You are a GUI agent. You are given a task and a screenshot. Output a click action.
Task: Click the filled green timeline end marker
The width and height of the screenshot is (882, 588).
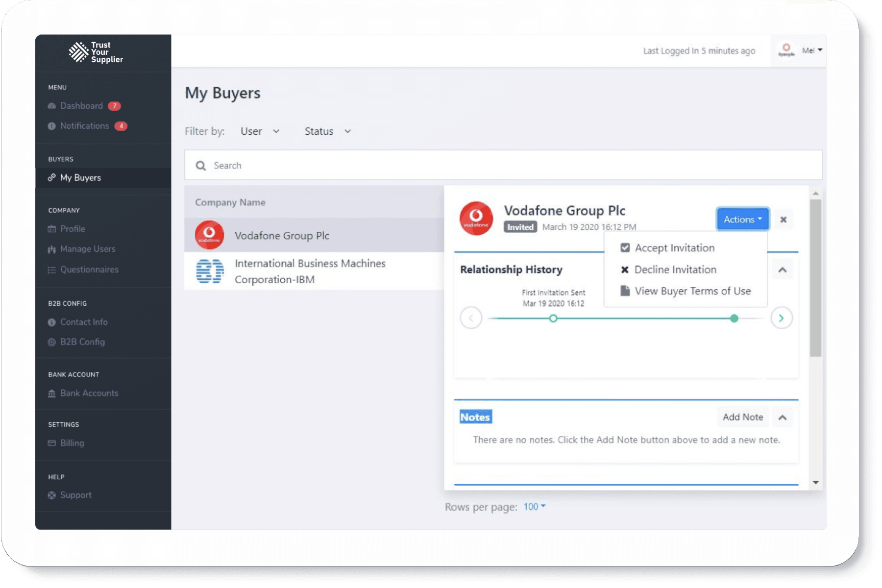pos(734,318)
